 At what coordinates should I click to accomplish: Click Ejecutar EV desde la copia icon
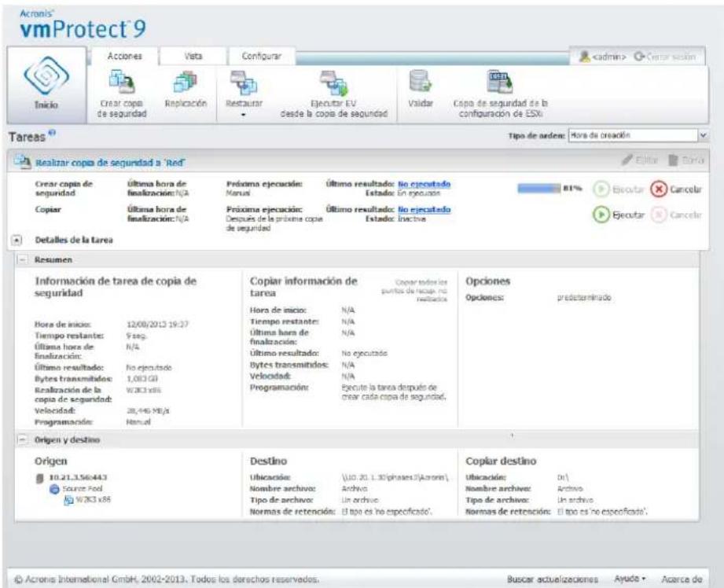[x=334, y=83]
